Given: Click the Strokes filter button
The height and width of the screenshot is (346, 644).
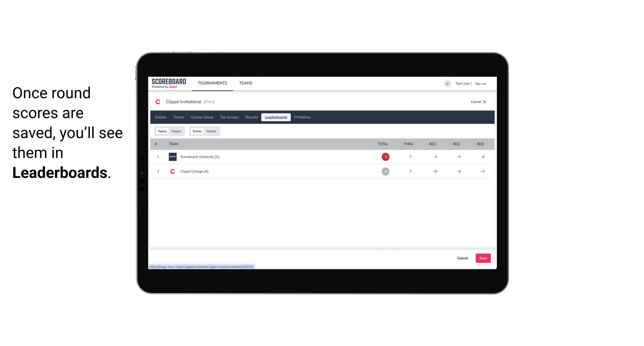Looking at the screenshot, I should (x=211, y=131).
